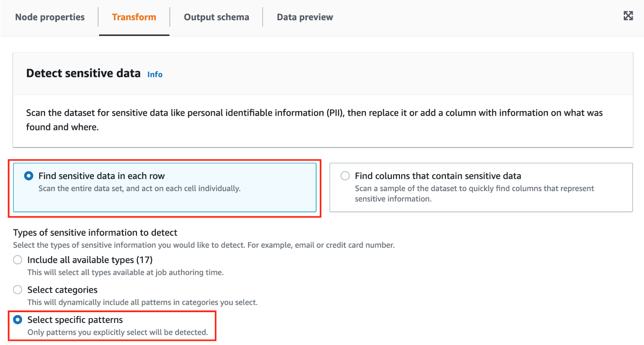This screenshot has height=345, width=644.
Task: Click the 'Detect sensitive data' heading
Action: pyautogui.click(x=83, y=73)
